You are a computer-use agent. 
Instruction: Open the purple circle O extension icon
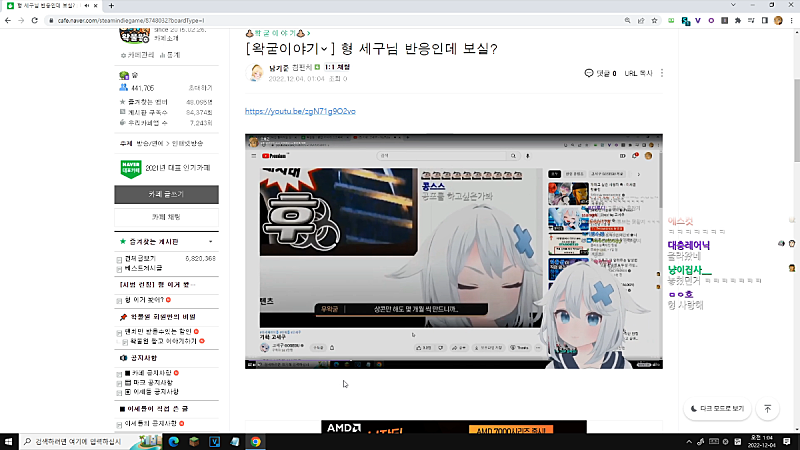(711, 20)
